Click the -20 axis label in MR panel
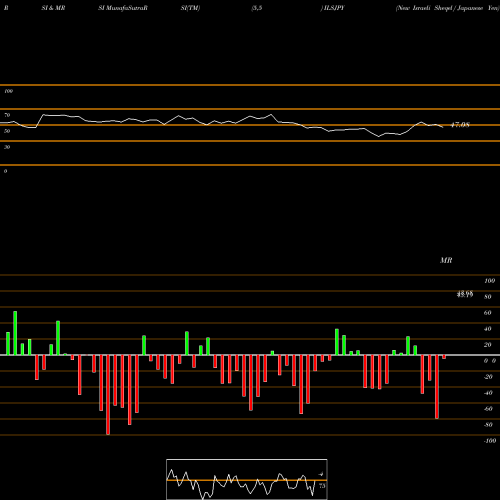Screen dimensions: 500x500 click(x=488, y=377)
